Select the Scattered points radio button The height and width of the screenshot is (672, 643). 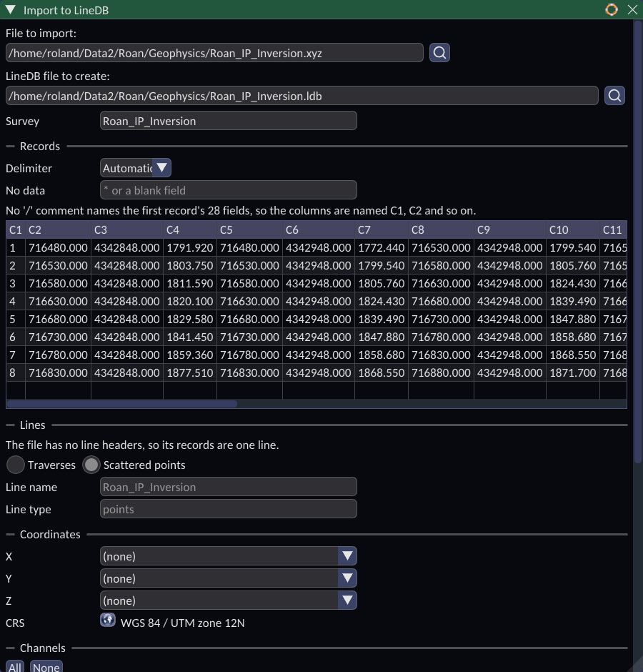(x=91, y=465)
